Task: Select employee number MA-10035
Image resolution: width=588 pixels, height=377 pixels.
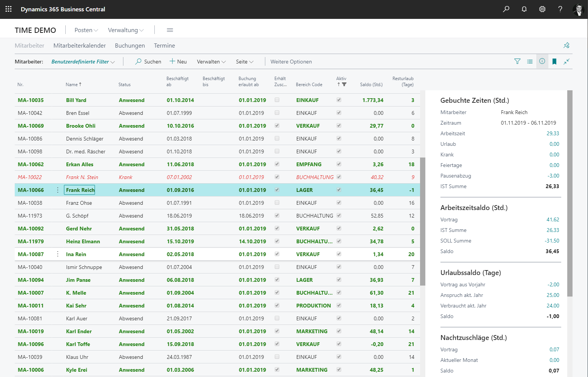Action: [x=31, y=100]
